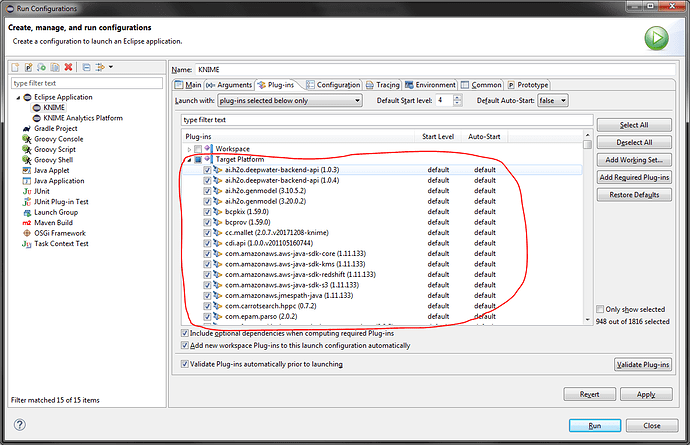Click the Duplicate launch configuration icon
The image size is (690, 445).
(55, 67)
